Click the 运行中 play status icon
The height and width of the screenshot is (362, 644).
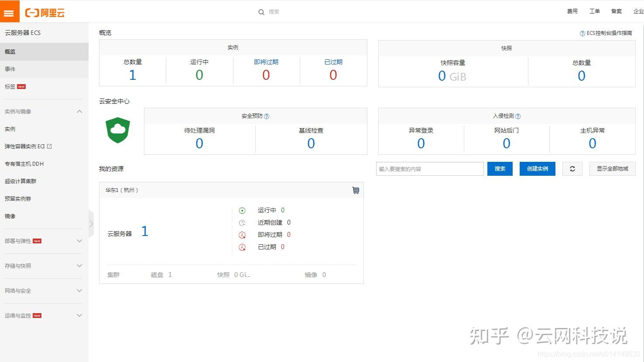coord(242,211)
